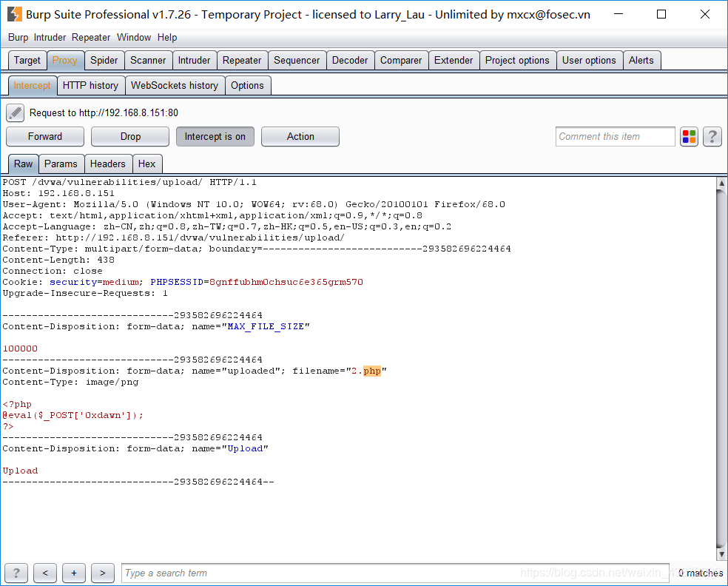Open help icon beside comment field
The image size is (728, 586).
[712, 137]
